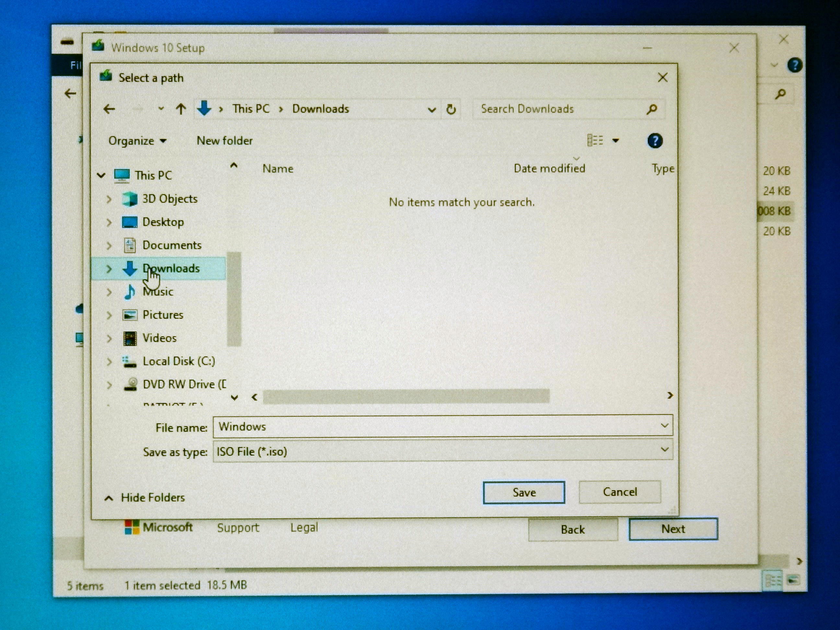Click Back in Windows 10 Setup
Viewport: 840px width, 630px height.
(573, 529)
